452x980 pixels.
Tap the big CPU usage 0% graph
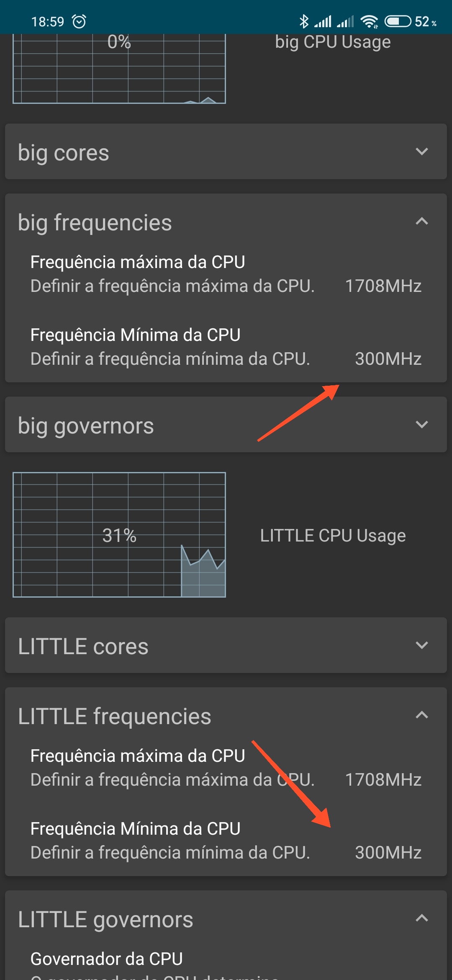119,69
